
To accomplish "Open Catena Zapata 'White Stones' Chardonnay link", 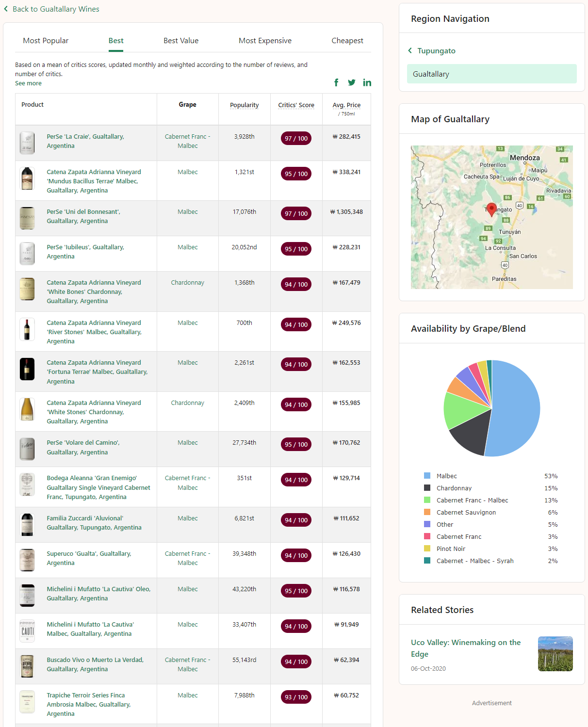I will (94, 412).
